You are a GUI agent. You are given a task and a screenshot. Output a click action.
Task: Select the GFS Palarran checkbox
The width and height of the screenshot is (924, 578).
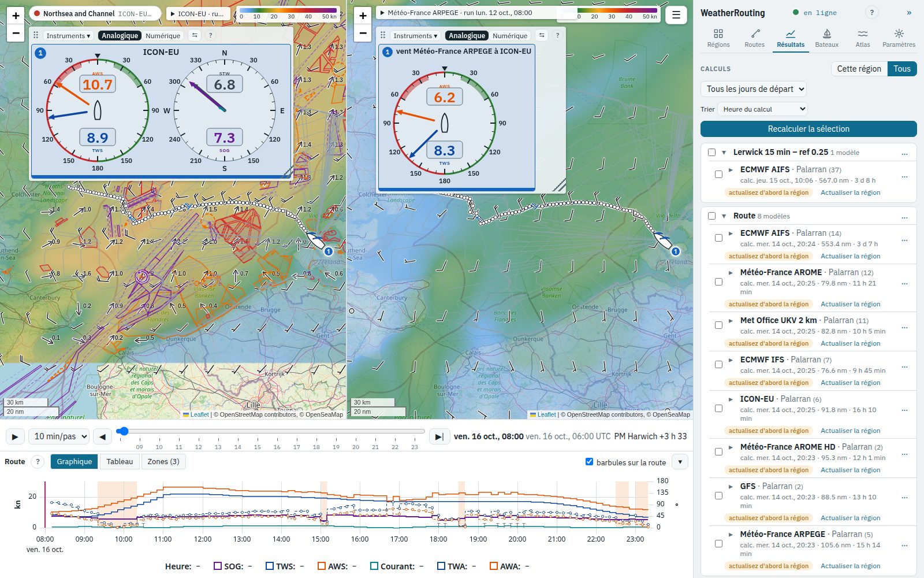click(x=718, y=496)
